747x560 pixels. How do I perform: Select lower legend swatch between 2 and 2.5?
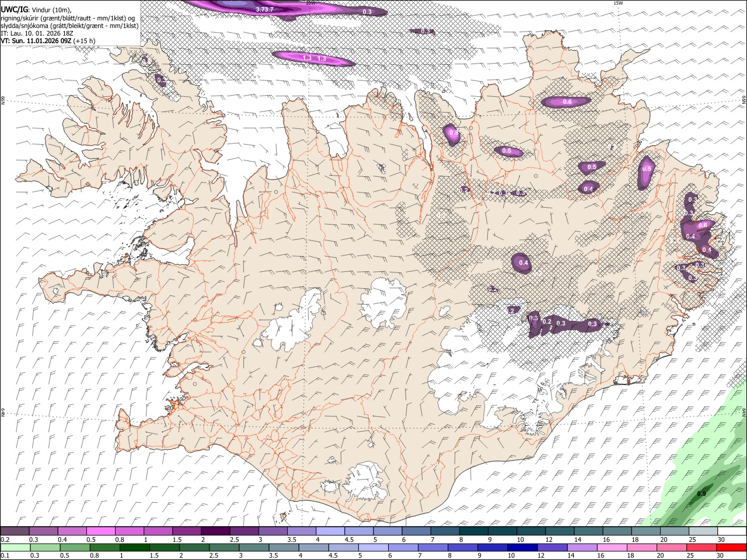(x=194, y=547)
